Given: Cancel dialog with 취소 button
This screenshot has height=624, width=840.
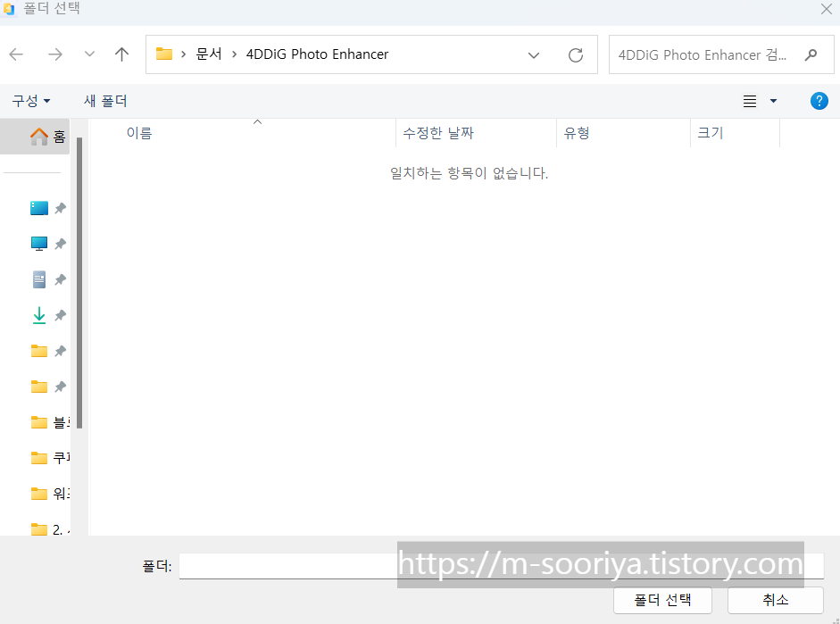Looking at the screenshot, I should (775, 600).
